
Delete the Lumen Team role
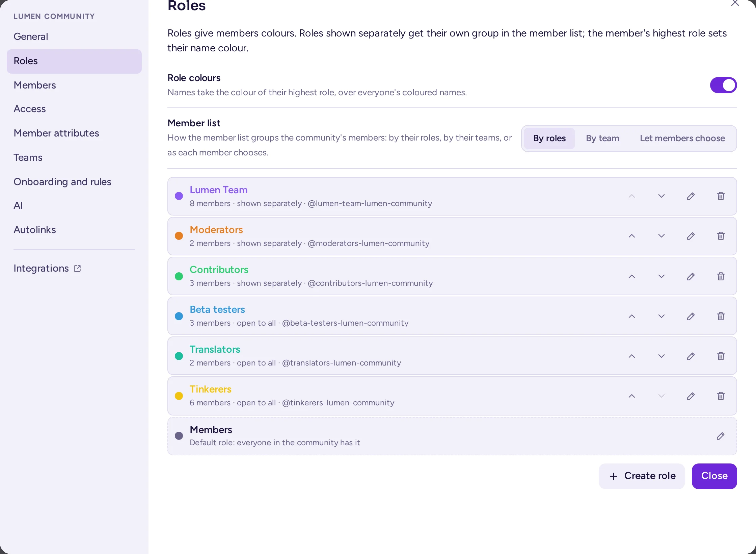point(721,196)
